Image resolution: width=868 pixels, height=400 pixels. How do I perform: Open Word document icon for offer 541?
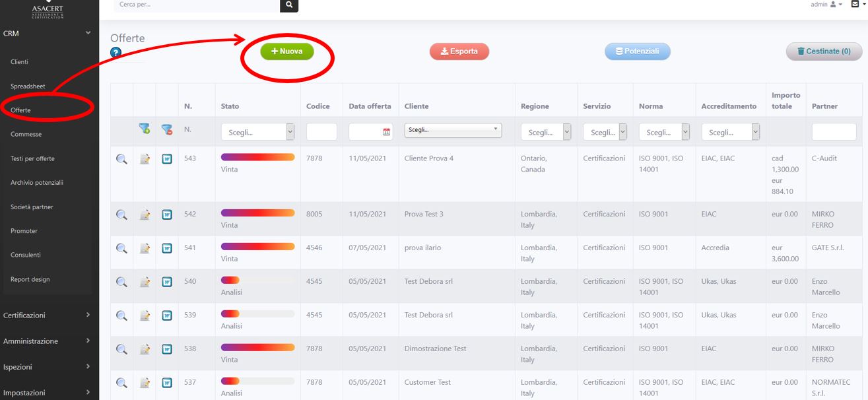pyautogui.click(x=167, y=249)
